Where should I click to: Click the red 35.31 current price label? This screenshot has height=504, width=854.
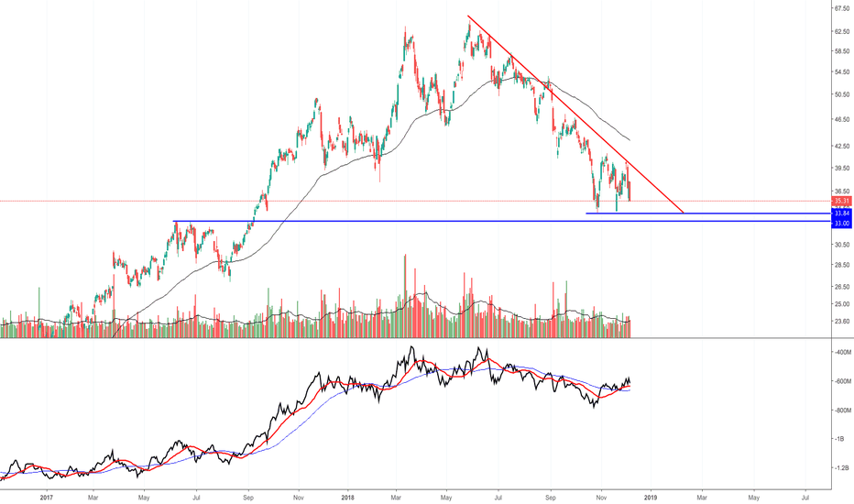[x=841, y=201]
